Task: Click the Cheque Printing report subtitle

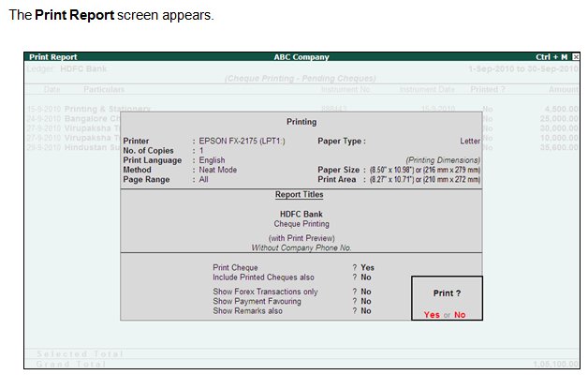Action: pyautogui.click(x=301, y=224)
